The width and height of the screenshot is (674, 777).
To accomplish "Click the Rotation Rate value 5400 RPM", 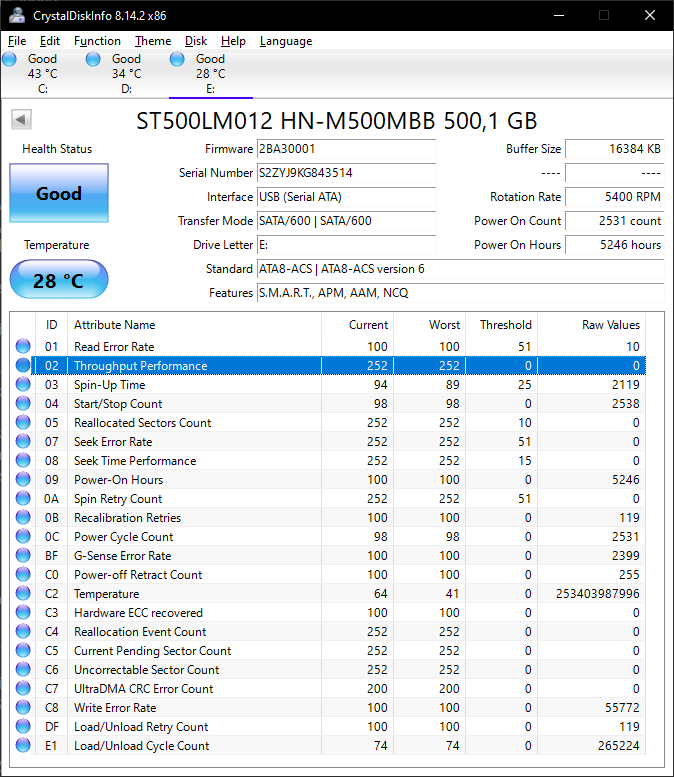I will [615, 197].
